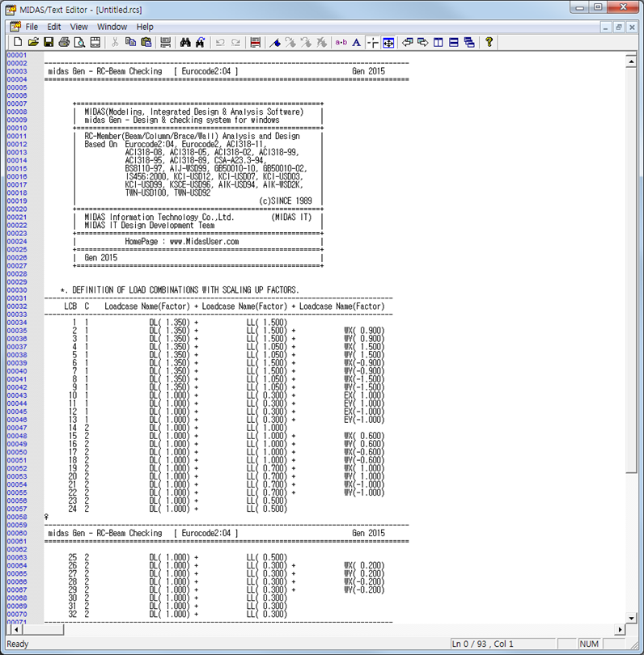Open the Font settings 'A' icon
This screenshot has width=644, height=655.
[357, 42]
